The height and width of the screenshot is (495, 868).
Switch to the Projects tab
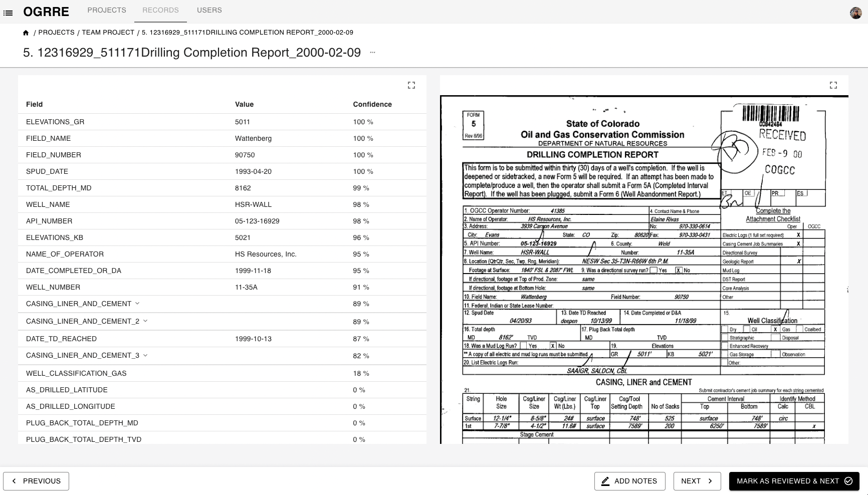pos(107,10)
